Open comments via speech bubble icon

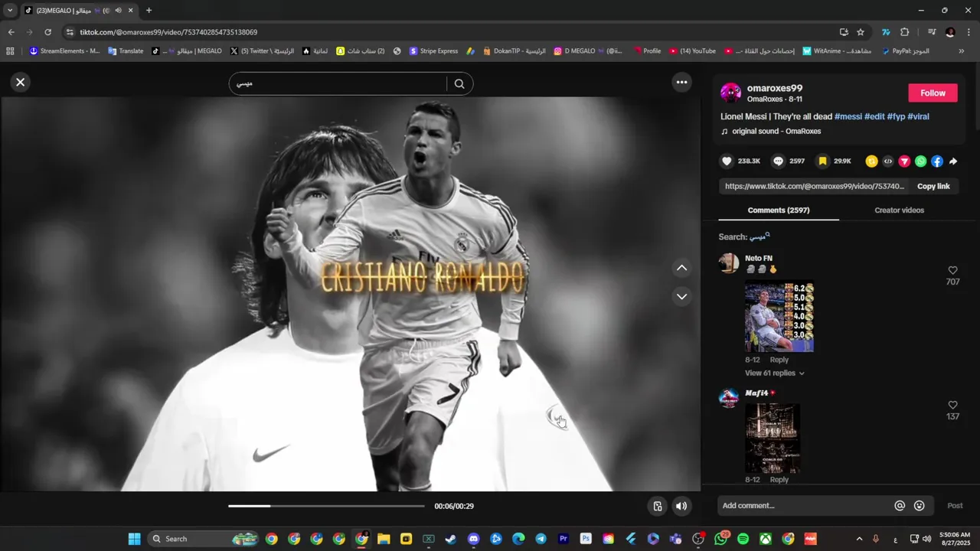coord(778,161)
